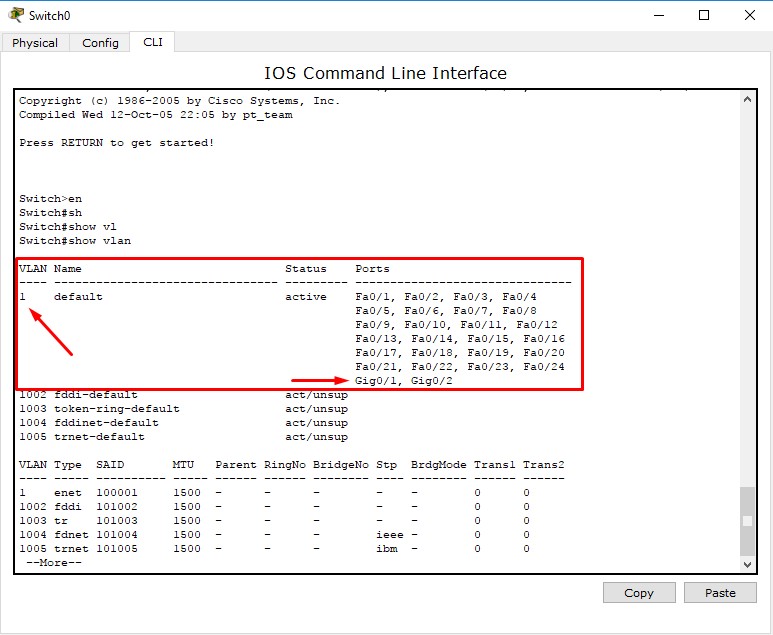This screenshot has height=635, width=773.
Task: Click the Switch0 window icon
Action: pos(16,15)
